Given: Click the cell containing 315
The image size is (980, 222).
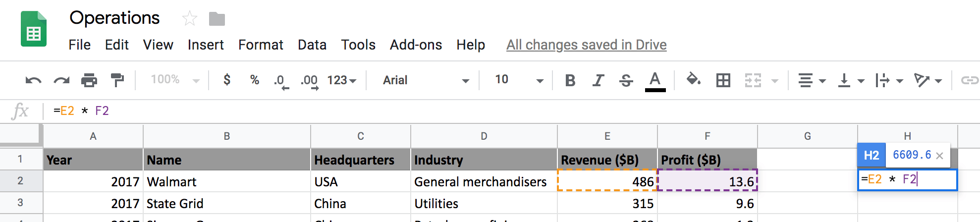Looking at the screenshot, I should (607, 203).
